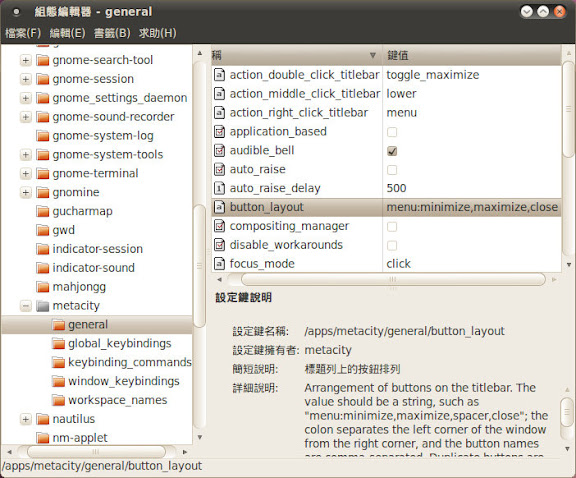Click the gnomine folder icon
The width and height of the screenshot is (576, 478).
click(43, 193)
